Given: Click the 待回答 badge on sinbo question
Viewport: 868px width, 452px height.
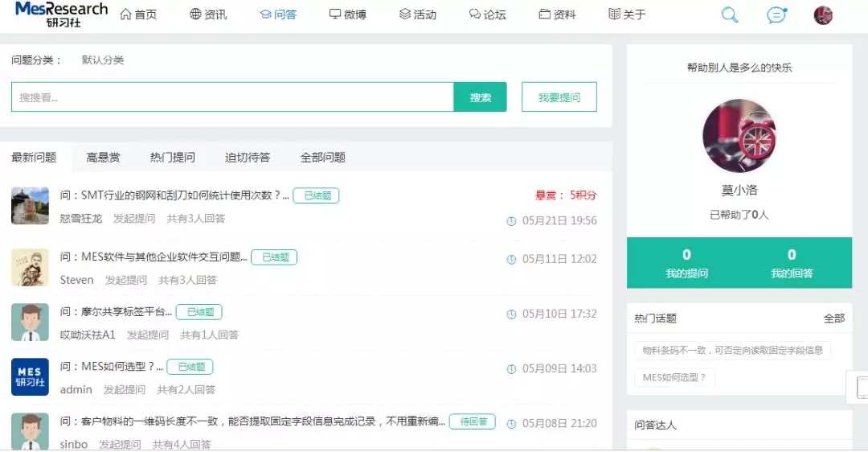Looking at the screenshot, I should pos(473,421).
